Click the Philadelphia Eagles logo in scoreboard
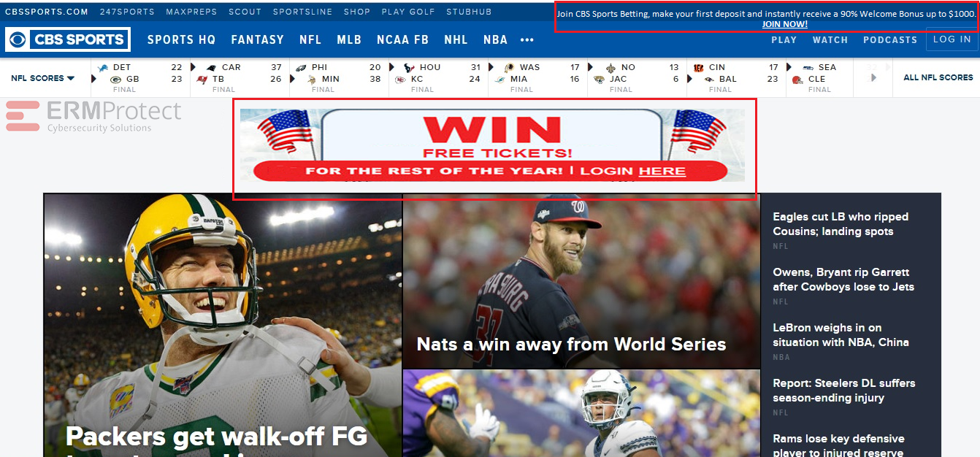 click(x=301, y=67)
